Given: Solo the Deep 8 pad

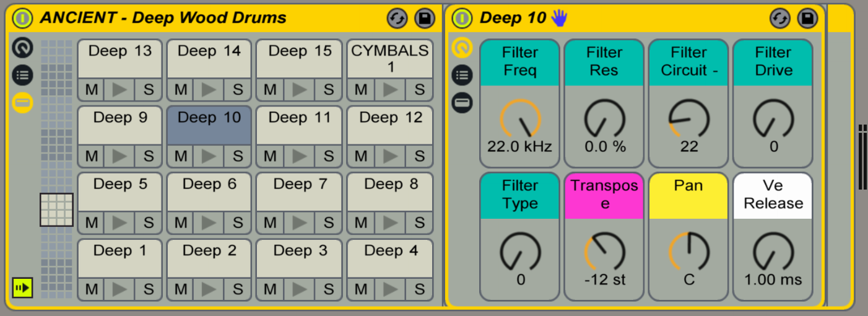Looking at the screenshot, I should [x=419, y=222].
